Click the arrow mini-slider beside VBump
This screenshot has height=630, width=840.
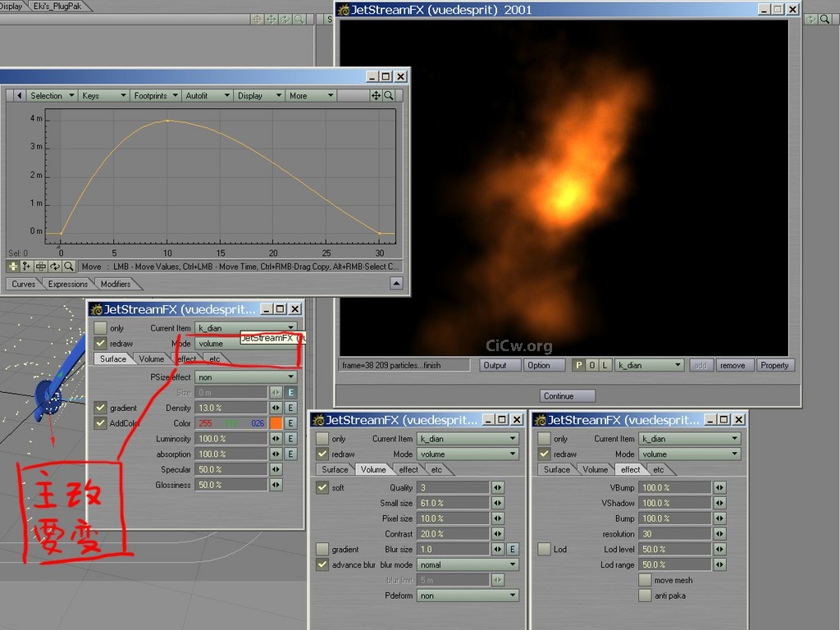point(719,487)
